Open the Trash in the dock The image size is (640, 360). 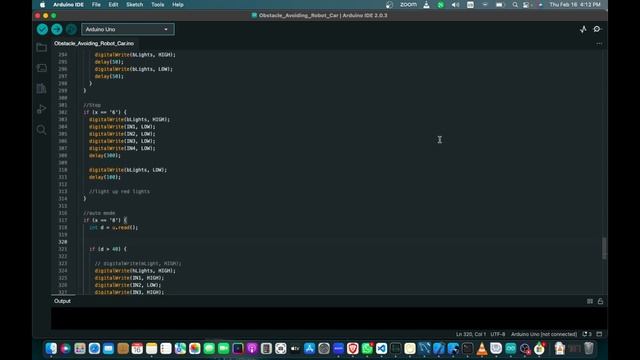pos(589,349)
